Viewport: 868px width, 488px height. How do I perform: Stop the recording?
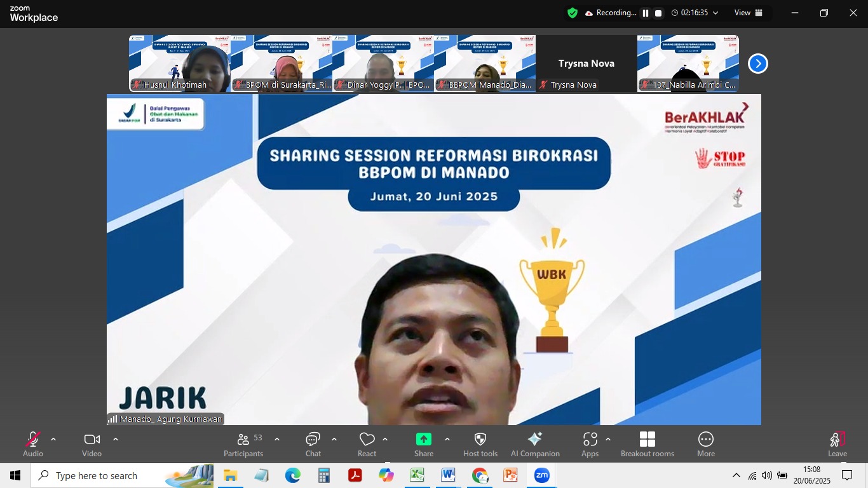[x=658, y=13]
